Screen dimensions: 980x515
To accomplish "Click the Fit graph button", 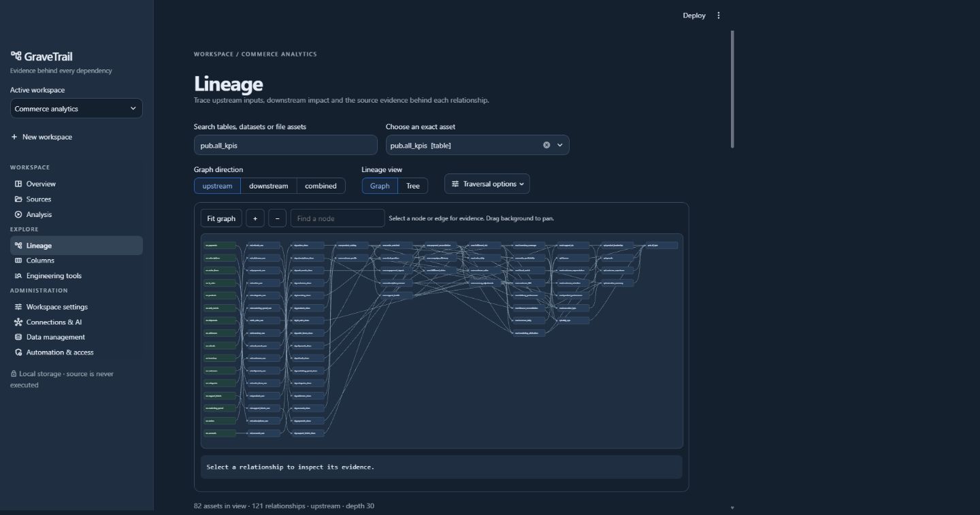I will pos(221,218).
